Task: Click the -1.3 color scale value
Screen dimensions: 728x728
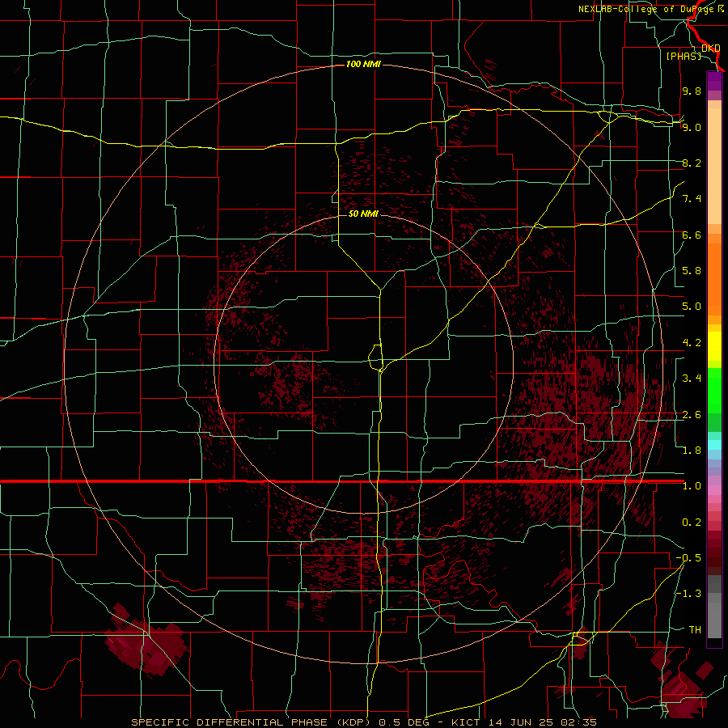Action: (688, 594)
